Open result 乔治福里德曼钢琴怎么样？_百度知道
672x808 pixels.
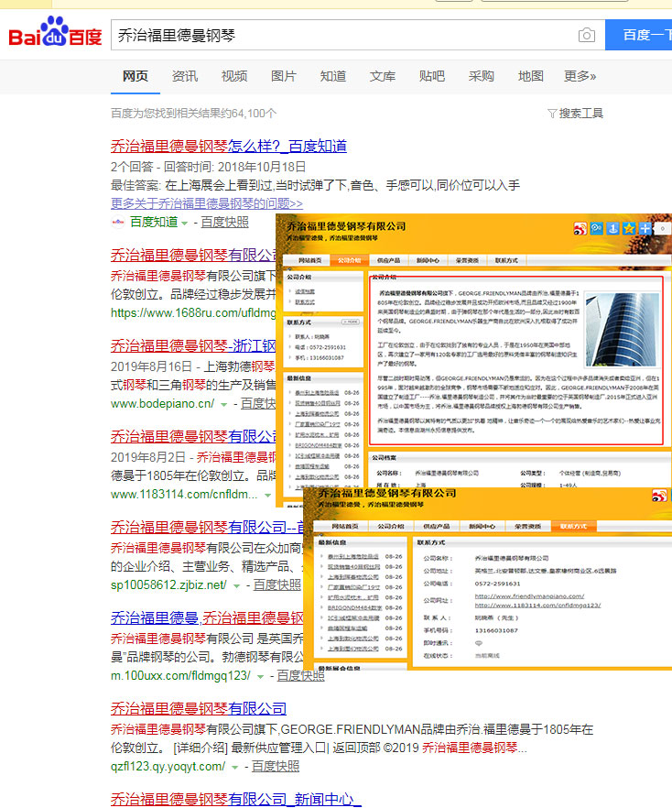228,147
